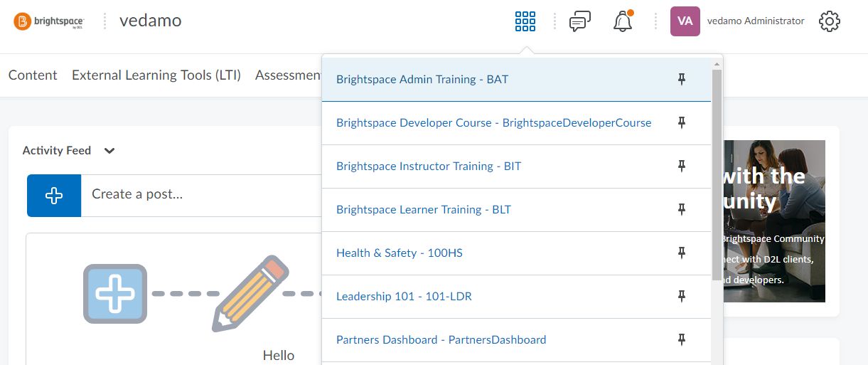The image size is (868, 365).
Task: Pin Brightspace Learner Training - BLT course
Action: pyautogui.click(x=681, y=210)
